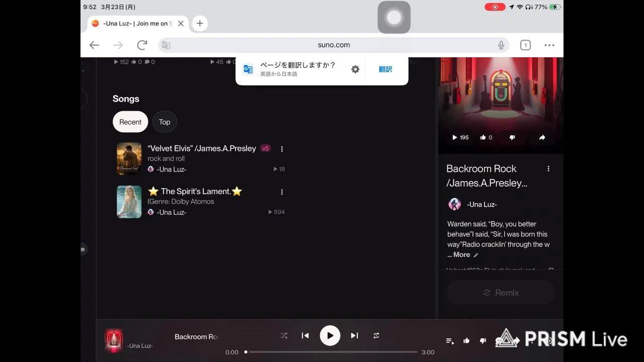Viewport: 644px width, 362px height.
Task: Close the -Una Luz- browser tab
Action: (181, 23)
